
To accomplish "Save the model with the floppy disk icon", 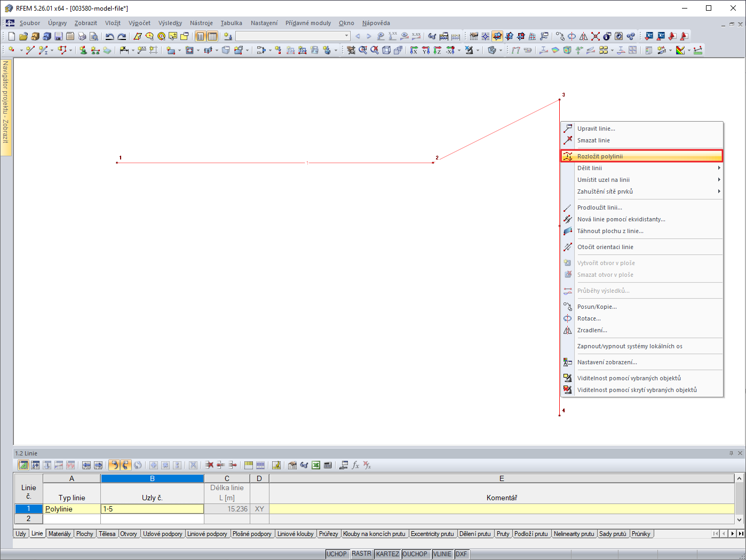I will pyautogui.click(x=59, y=36).
